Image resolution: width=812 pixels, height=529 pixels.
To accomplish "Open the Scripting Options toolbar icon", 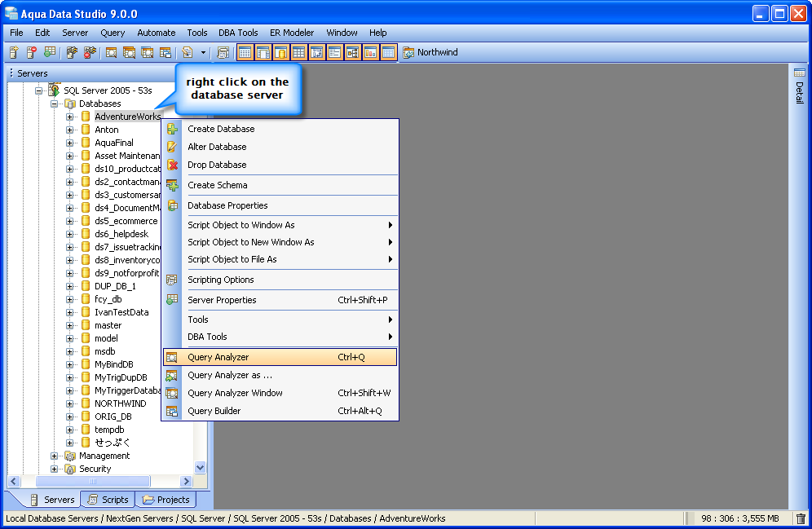I will pyautogui.click(x=223, y=52).
